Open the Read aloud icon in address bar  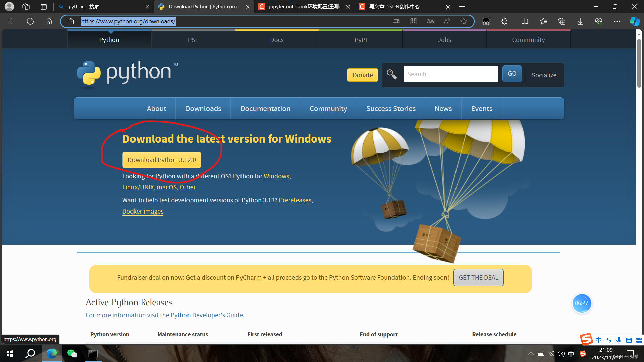click(447, 21)
